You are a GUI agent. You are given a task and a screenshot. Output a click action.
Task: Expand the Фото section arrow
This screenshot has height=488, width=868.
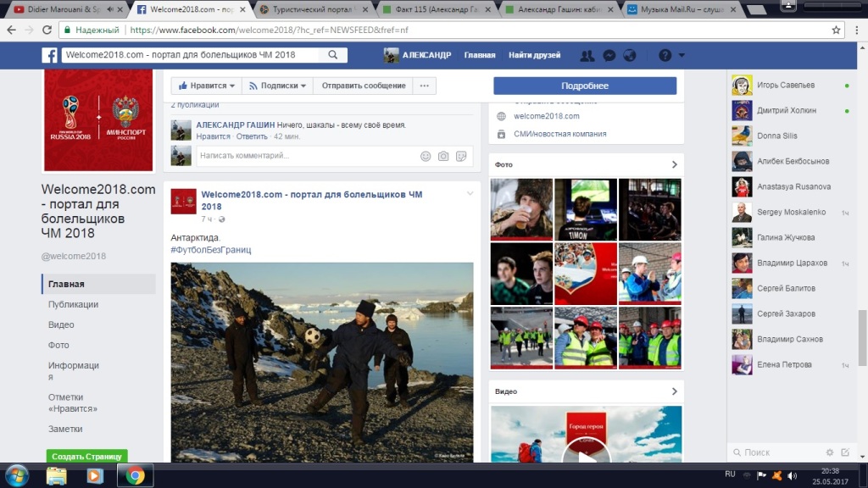point(674,164)
